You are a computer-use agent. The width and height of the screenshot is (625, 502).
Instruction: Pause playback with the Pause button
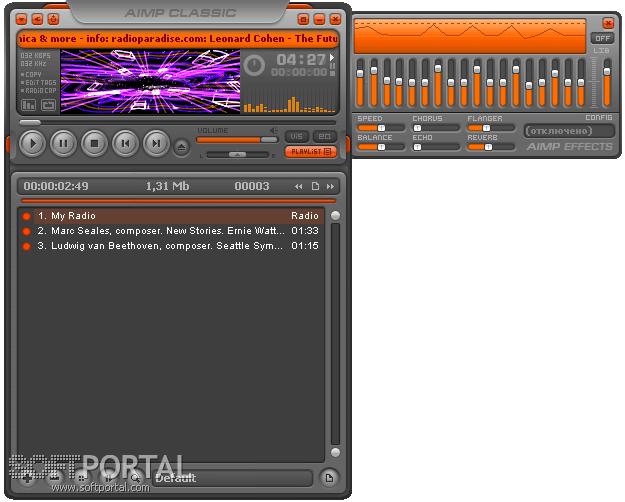(x=63, y=143)
